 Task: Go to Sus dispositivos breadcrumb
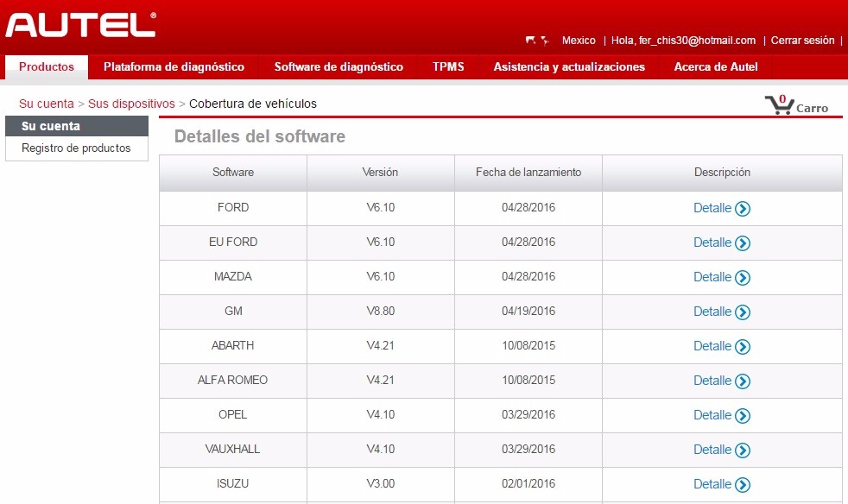pos(131,104)
